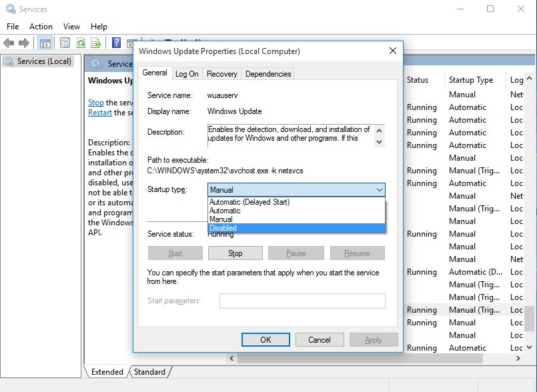Click the greyed-out Start button
The height and width of the screenshot is (392, 537).
(x=175, y=253)
